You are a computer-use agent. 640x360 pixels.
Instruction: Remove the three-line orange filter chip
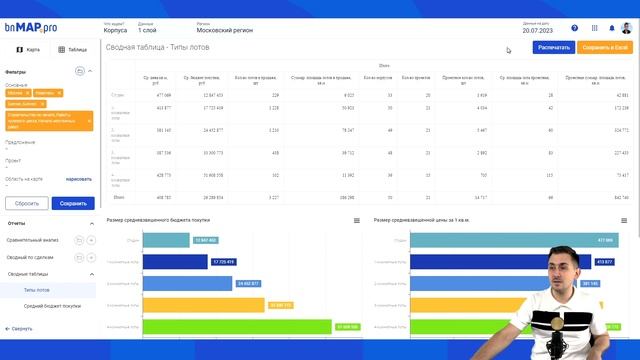[89, 121]
